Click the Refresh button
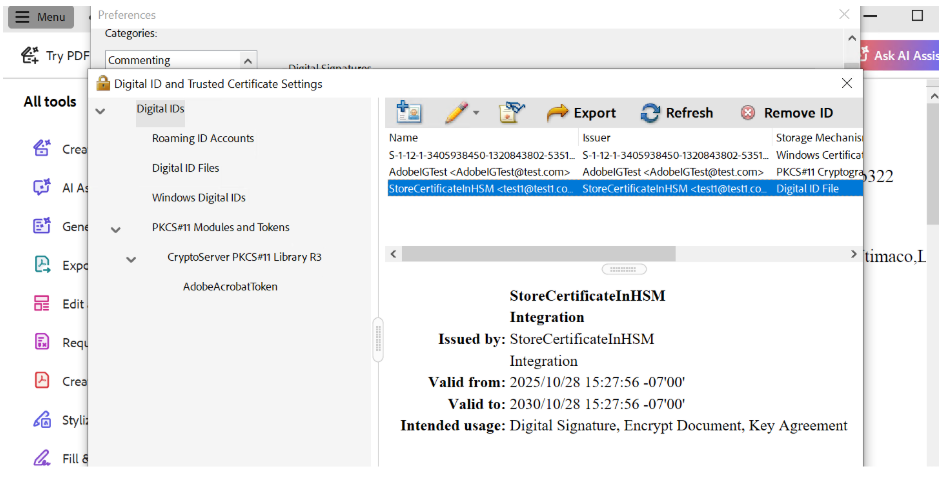 (x=677, y=113)
